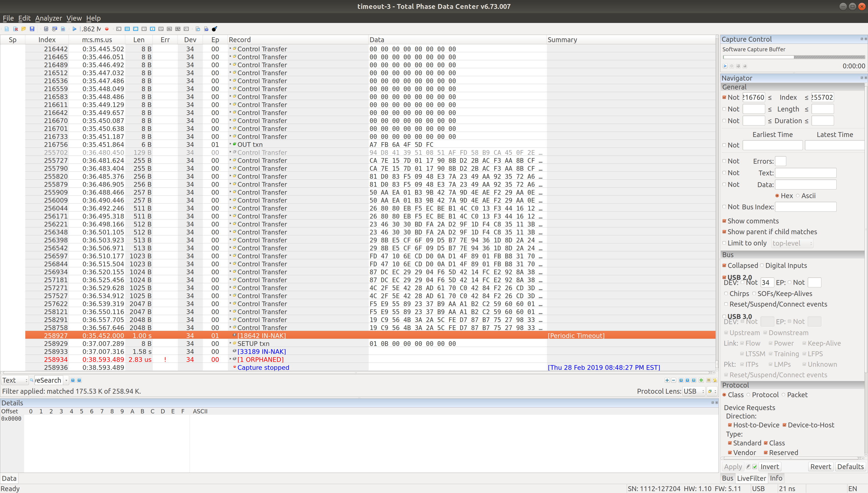Click the Save capture floppy disk icon
868x493 pixels.
[x=32, y=29]
